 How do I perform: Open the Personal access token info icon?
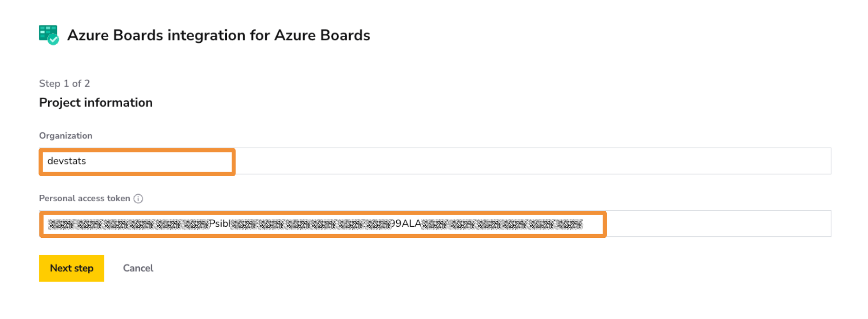(138, 198)
